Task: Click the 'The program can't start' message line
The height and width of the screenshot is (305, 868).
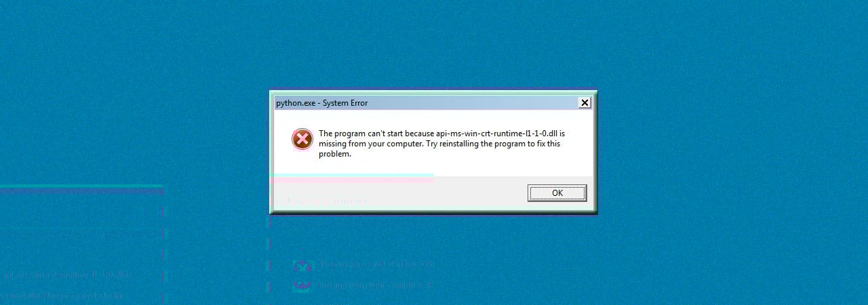Action: coord(441,134)
